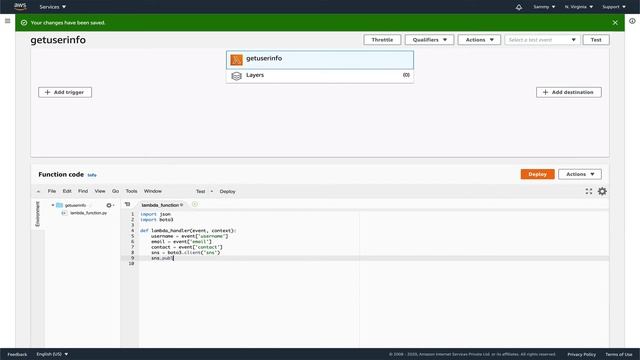
Task: Open the Go menu in editor
Action: pyautogui.click(x=116, y=191)
